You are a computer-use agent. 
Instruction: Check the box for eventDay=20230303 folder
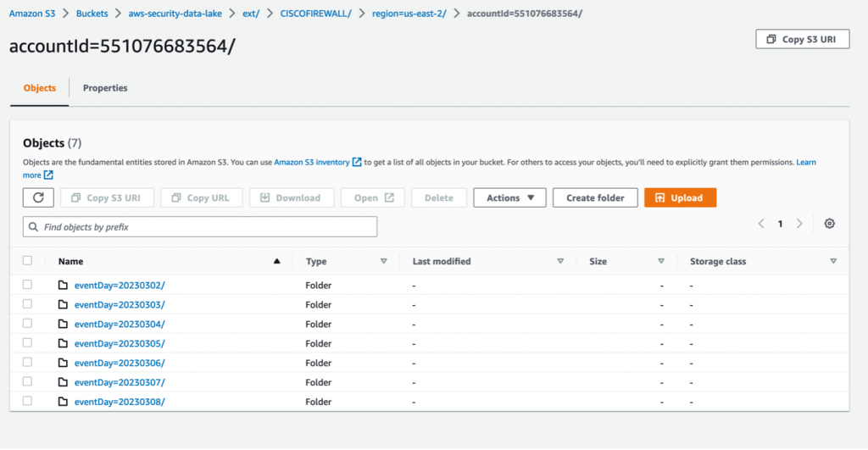(x=28, y=304)
